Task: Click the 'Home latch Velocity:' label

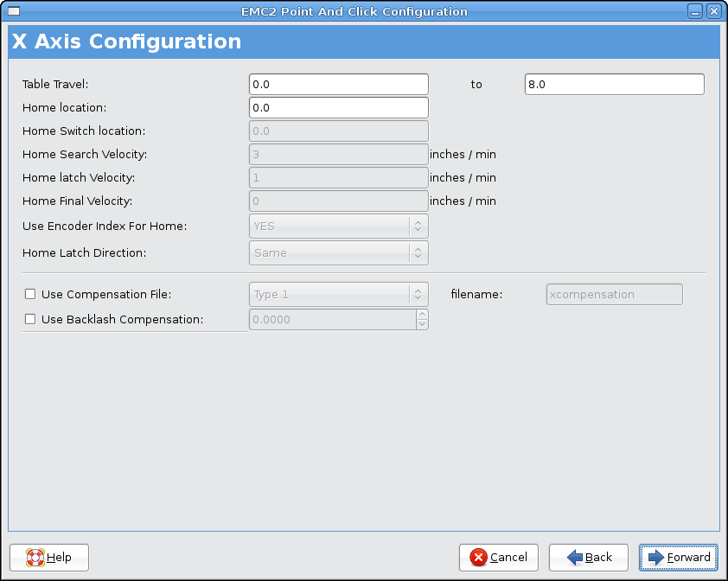Action: click(x=79, y=178)
